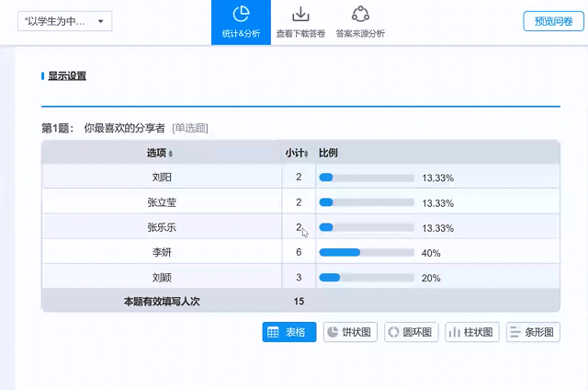
Task: Select the 刘阳 option row
Action: [162, 178]
